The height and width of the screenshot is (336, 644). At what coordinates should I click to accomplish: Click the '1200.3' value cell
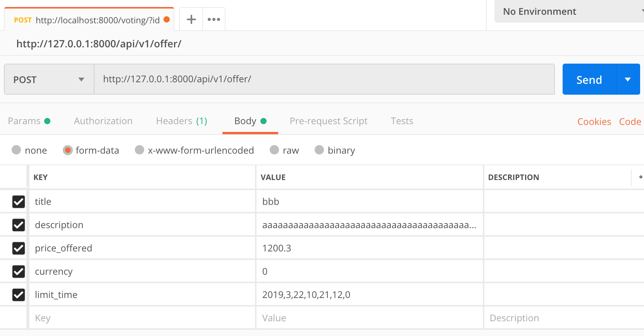coord(369,248)
